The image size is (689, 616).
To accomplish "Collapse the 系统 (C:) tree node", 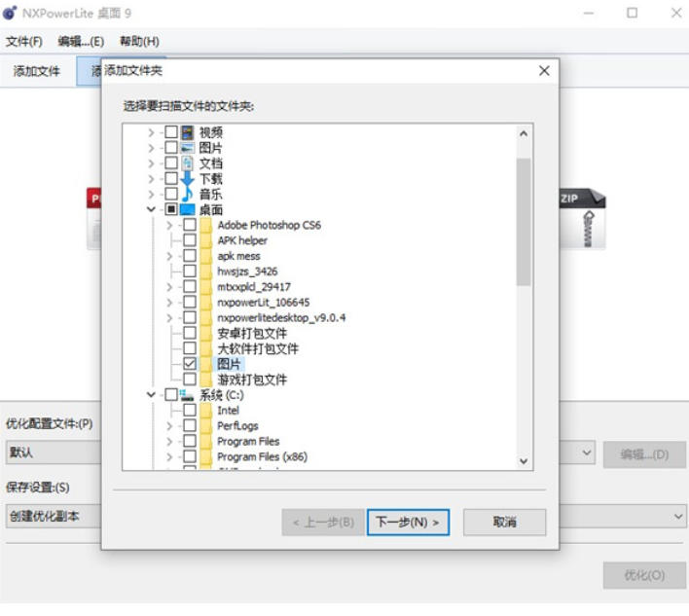I will [151, 394].
